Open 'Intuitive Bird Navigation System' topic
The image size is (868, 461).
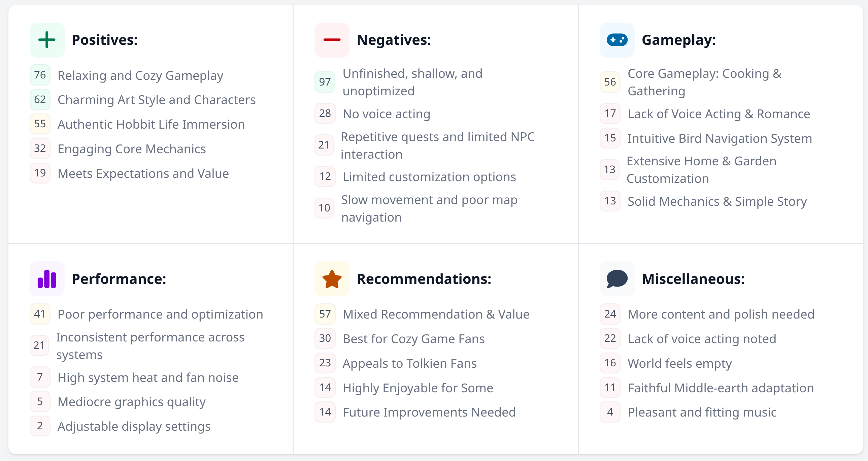pyautogui.click(x=720, y=138)
